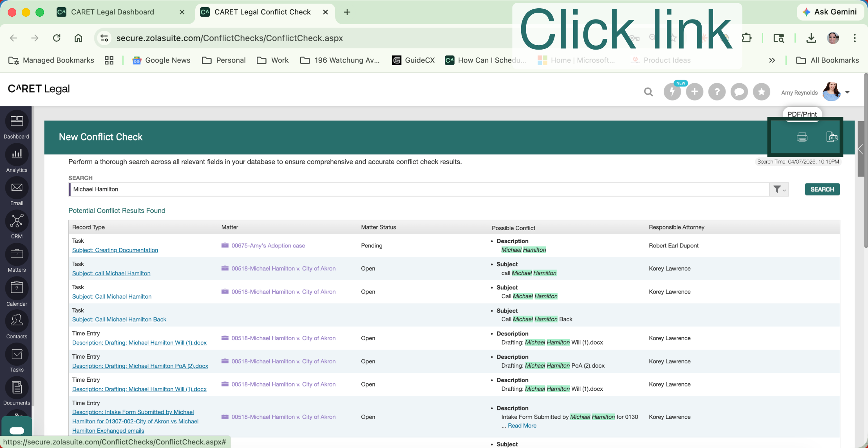The width and height of the screenshot is (868, 448).
Task: Open Drafting: Michael Hamilton PoA (2).docx link
Action: click(x=140, y=366)
